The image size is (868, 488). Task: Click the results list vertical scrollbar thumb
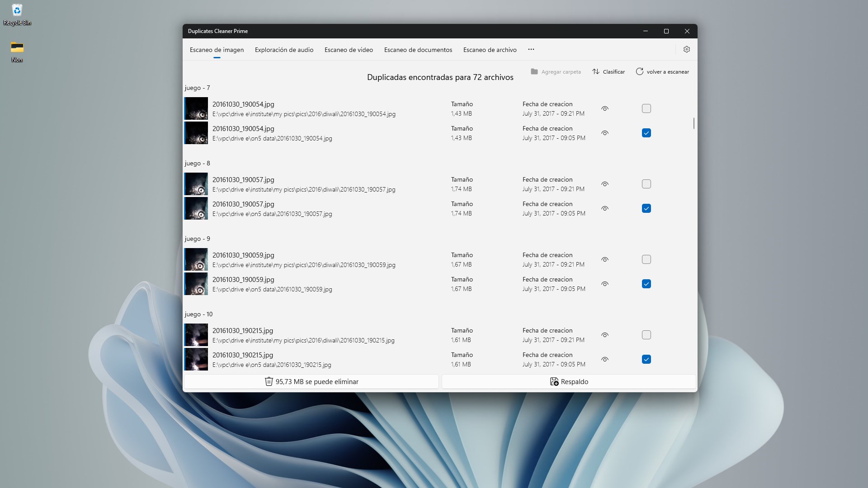tap(693, 123)
